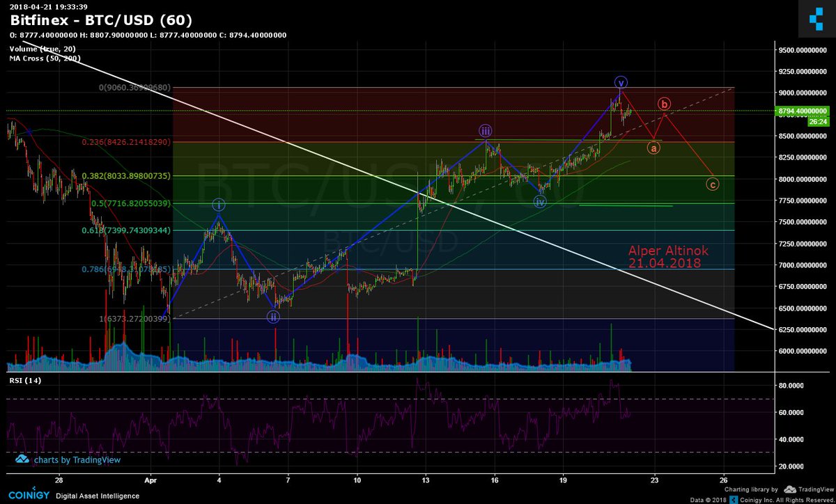836x504 pixels.
Task: Select the circled wave 'v' marker
Action: coord(621,81)
